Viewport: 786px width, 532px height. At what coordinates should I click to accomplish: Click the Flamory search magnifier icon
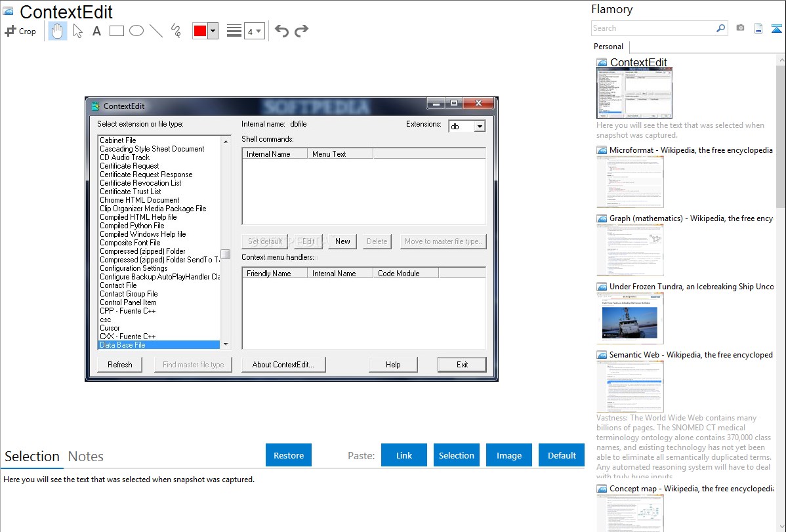pos(720,28)
